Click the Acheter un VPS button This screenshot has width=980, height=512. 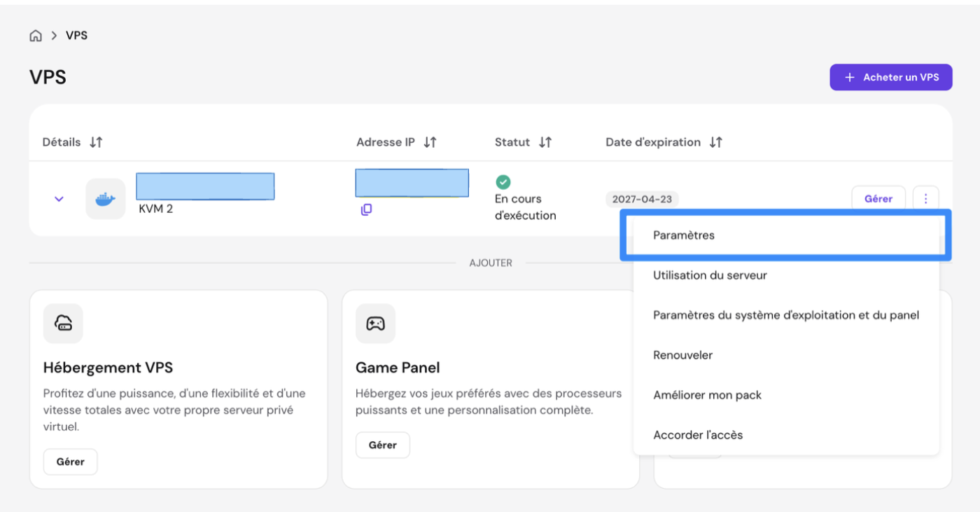(x=891, y=77)
